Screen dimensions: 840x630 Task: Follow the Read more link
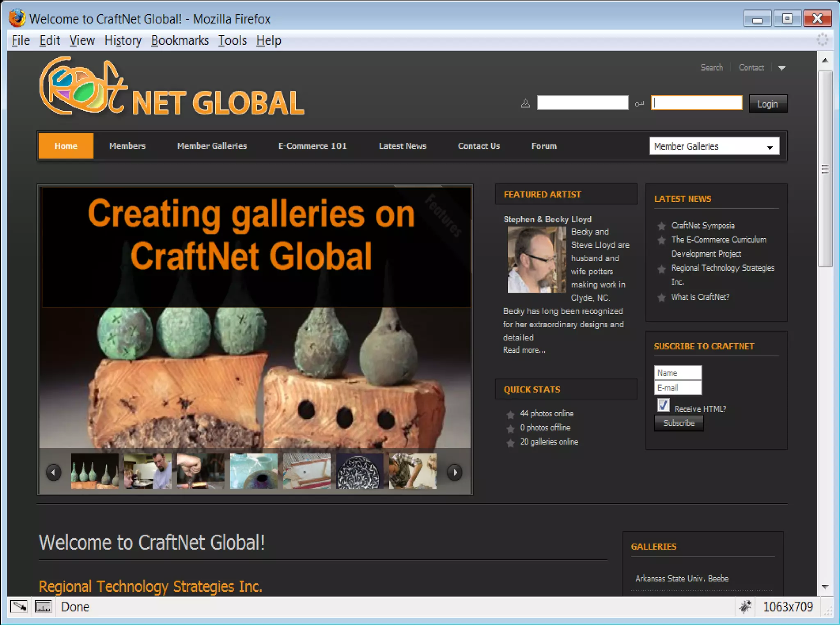[x=524, y=350]
